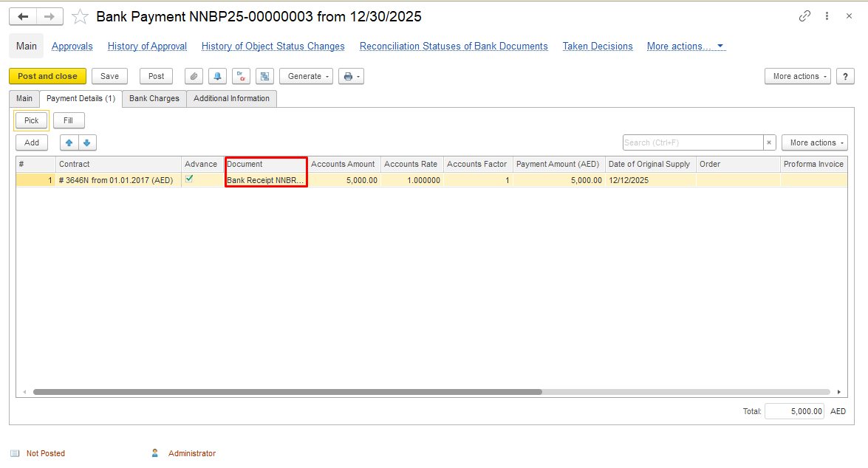This screenshot has width=868, height=468.
Task: Move row down with the blue arrow
Action: coord(87,142)
